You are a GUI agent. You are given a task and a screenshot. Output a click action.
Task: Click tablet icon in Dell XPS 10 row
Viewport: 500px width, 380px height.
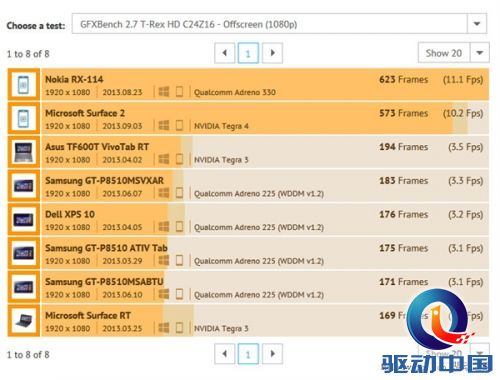[179, 227]
